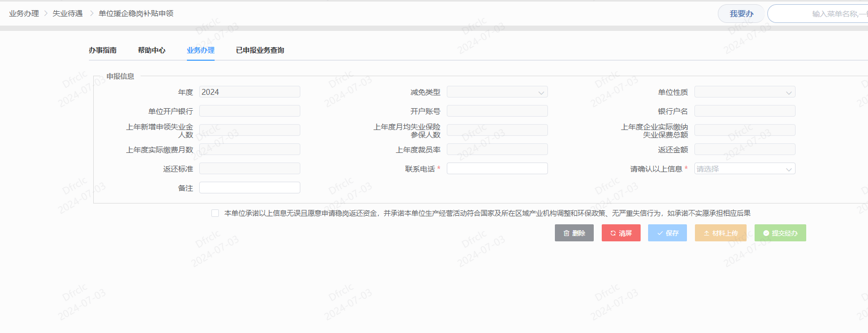Click the 清屏 clear screen button

[621, 233]
